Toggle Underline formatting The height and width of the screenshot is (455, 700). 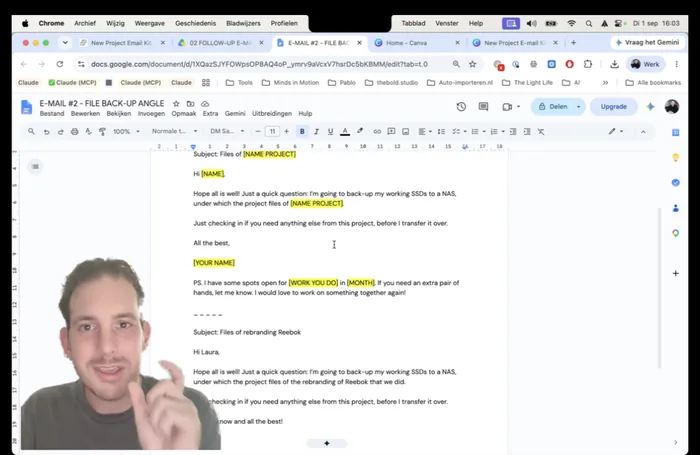click(330, 132)
